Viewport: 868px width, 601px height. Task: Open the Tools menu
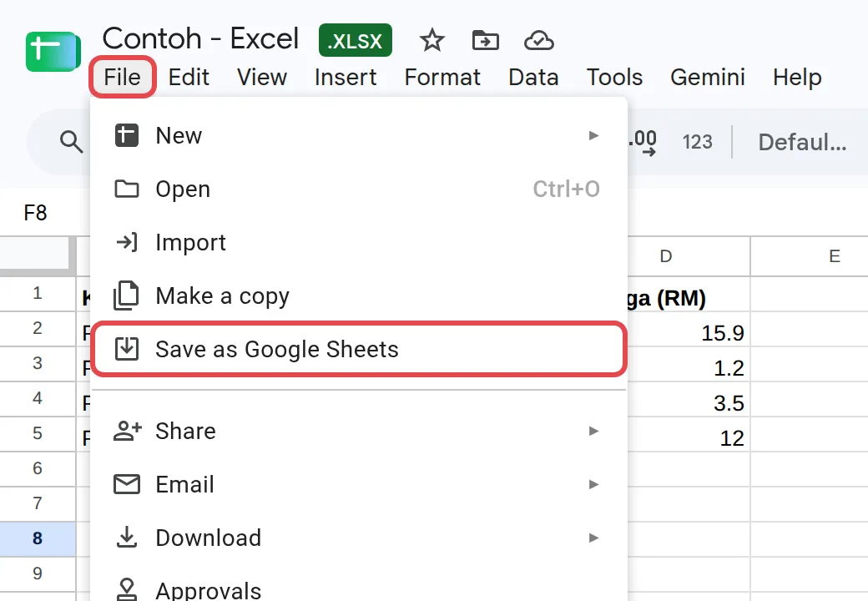tap(614, 78)
